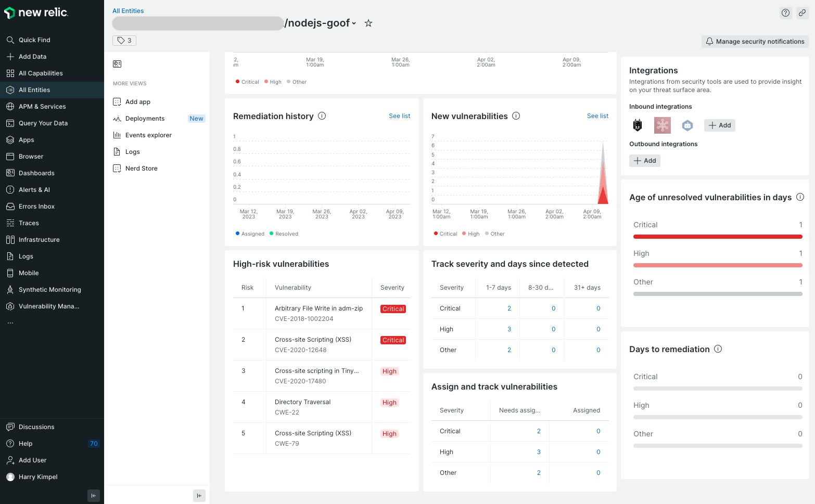Collapse the left navigation panel
The image size is (815, 504).
point(94,496)
